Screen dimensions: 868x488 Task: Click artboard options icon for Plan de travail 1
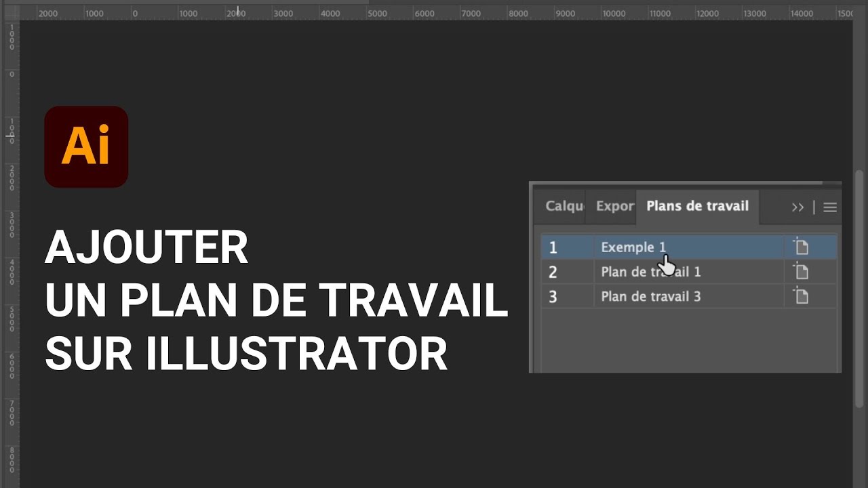[x=801, y=272]
